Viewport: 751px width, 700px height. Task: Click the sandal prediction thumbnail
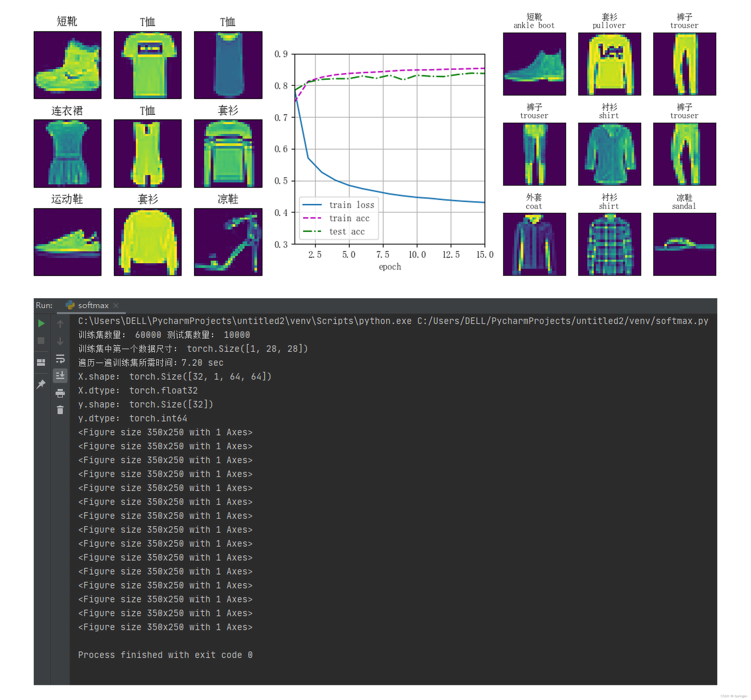pos(684,244)
